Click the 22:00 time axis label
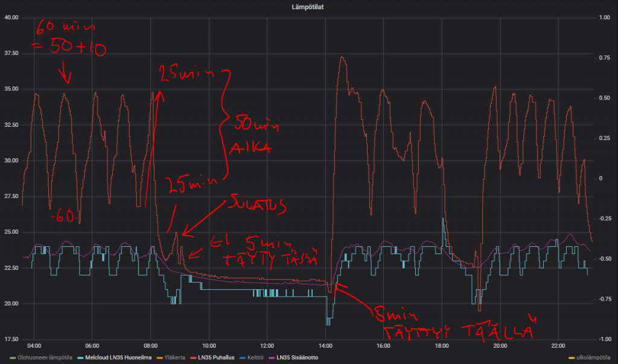 [558, 346]
